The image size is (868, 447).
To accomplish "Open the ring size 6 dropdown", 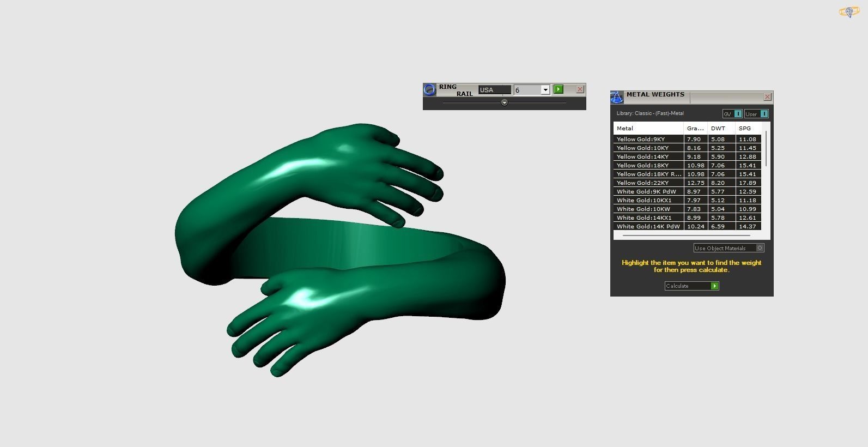I will (x=545, y=90).
